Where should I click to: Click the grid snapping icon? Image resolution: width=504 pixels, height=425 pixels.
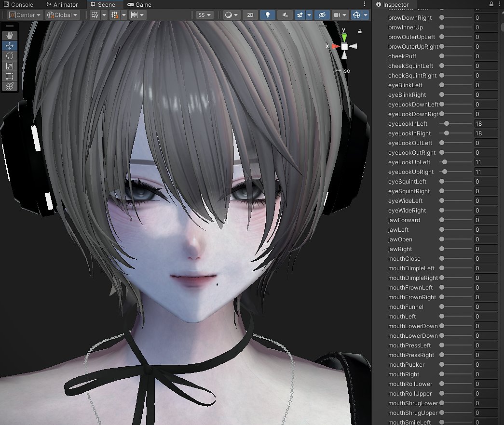pyautogui.click(x=115, y=15)
